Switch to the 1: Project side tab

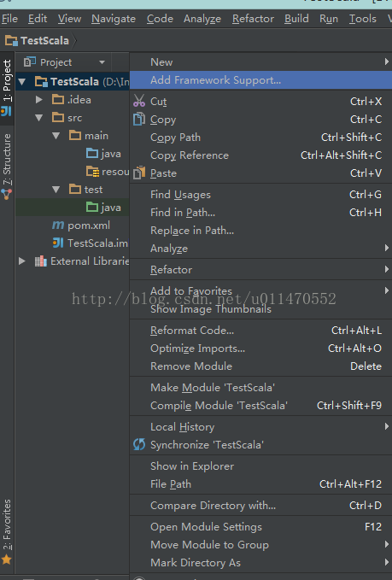[7, 88]
